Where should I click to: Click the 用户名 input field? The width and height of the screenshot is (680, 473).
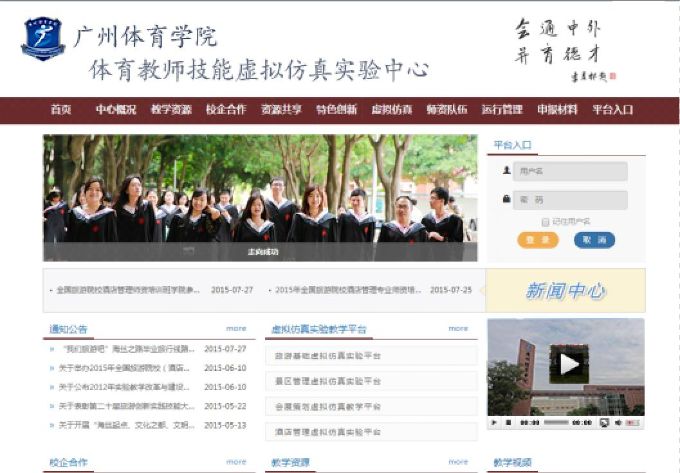570,171
